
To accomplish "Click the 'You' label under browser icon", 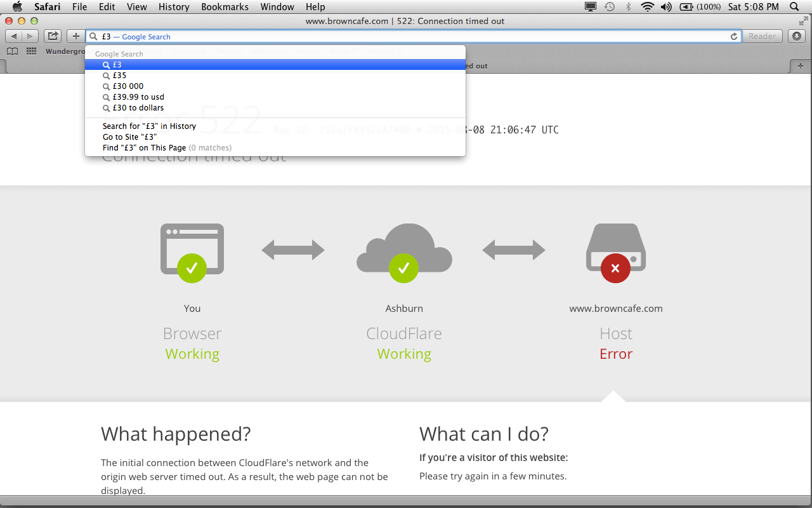I will (x=192, y=309).
